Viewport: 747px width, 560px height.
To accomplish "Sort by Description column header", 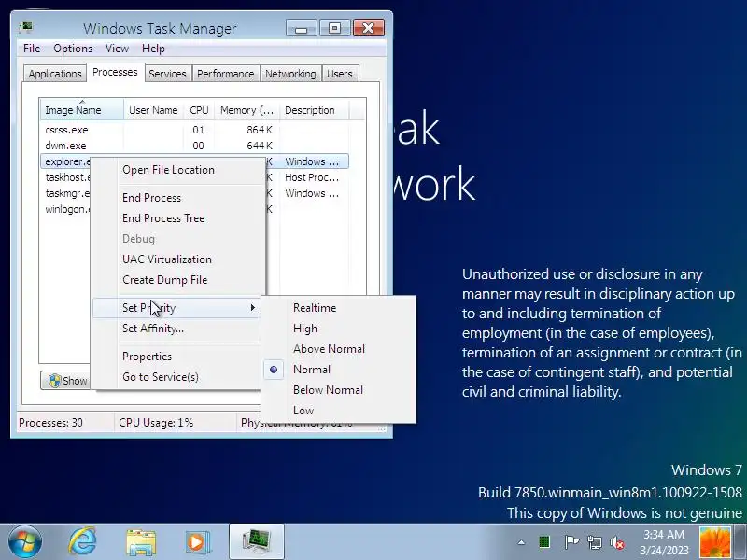I will coord(315,110).
